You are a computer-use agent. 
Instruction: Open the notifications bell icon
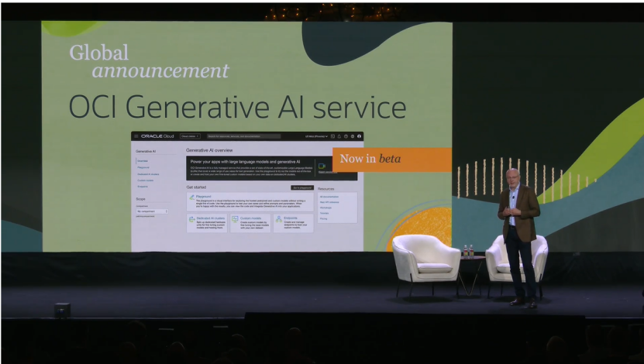click(339, 136)
